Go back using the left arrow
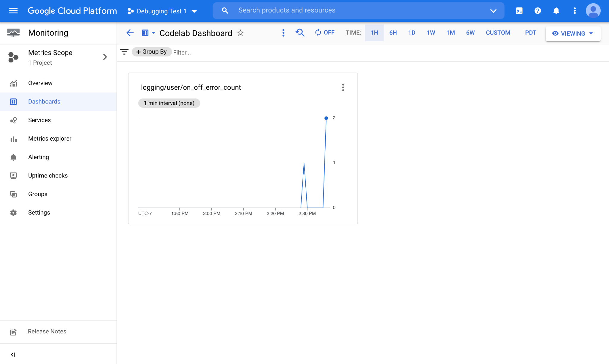Viewport: 609px width, 364px height. tap(130, 33)
